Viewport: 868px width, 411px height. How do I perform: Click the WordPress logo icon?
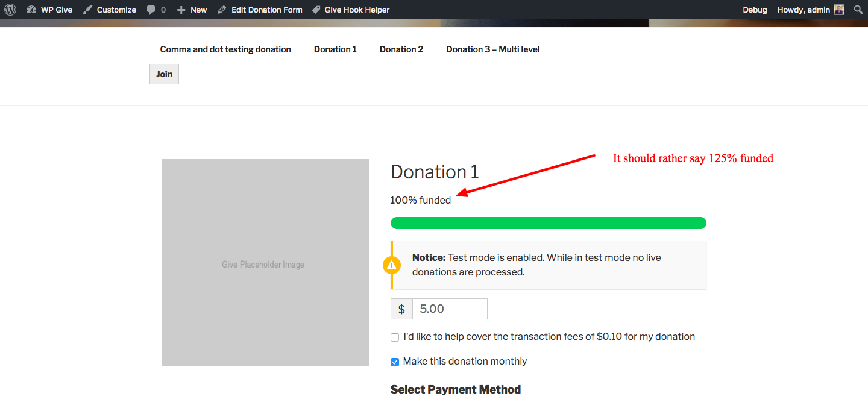(x=10, y=10)
